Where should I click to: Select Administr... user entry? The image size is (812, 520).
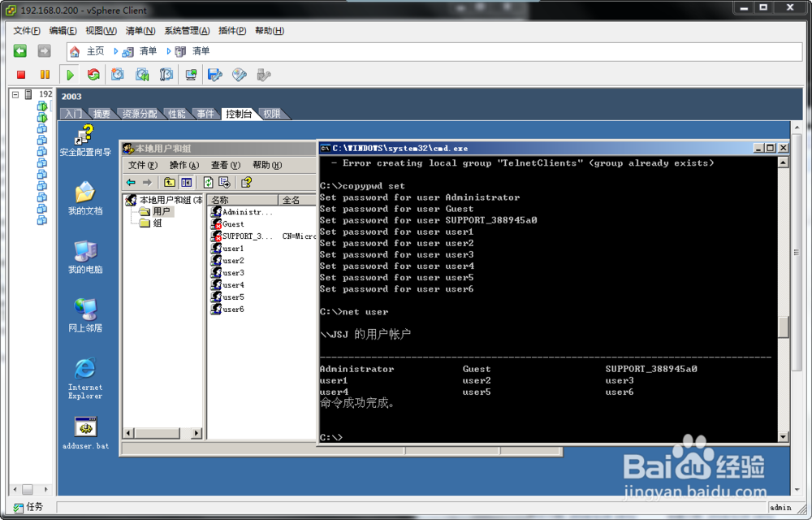(x=242, y=212)
